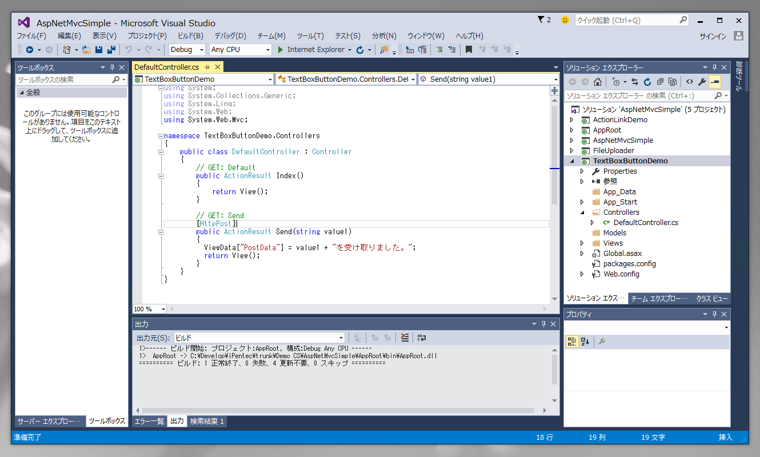
Task: Open the 編集(E) menu
Action: tap(69, 36)
